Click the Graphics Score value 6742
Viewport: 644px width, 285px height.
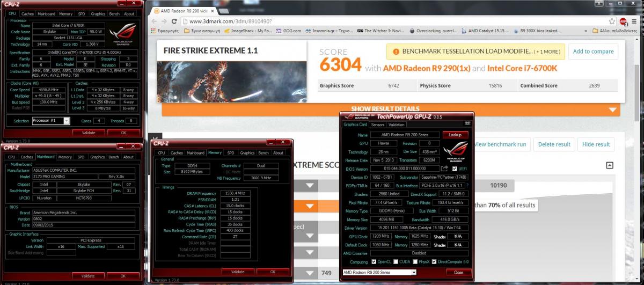tap(393, 85)
